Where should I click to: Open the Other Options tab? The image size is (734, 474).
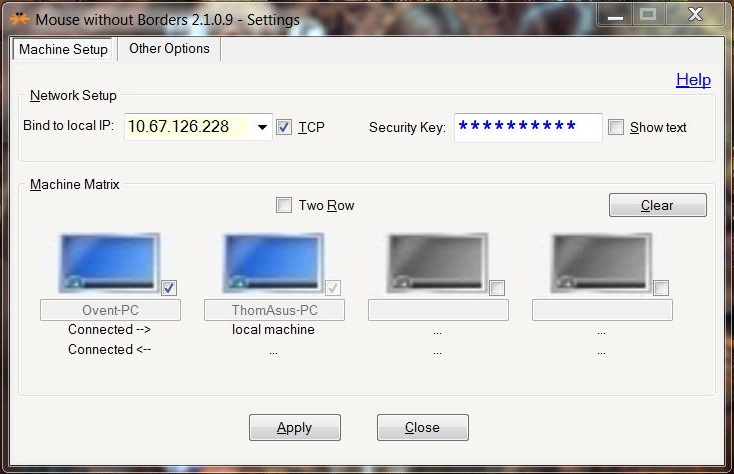(169, 49)
